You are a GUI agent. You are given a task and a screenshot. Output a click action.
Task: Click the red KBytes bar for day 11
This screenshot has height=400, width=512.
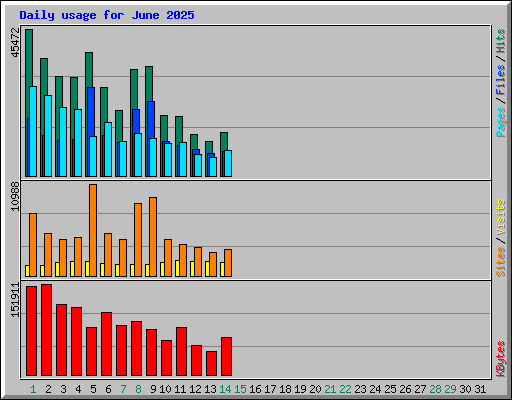coord(181,352)
